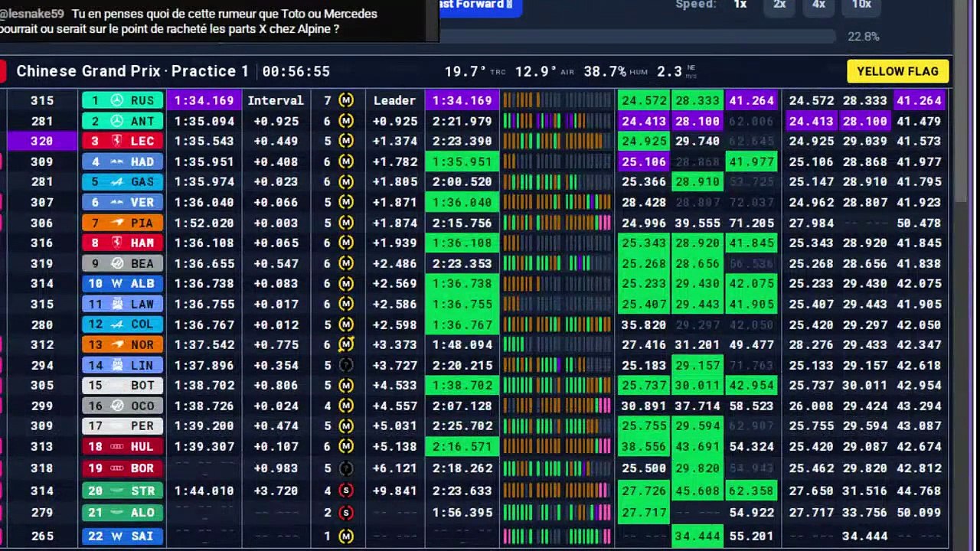The image size is (980, 551).
Task: Click the medium tyre icon in ALB row
Action: pos(346,283)
